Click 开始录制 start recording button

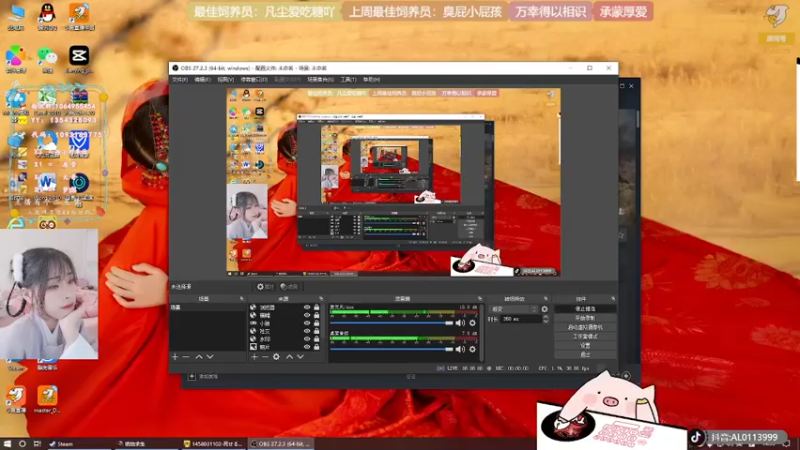585,318
